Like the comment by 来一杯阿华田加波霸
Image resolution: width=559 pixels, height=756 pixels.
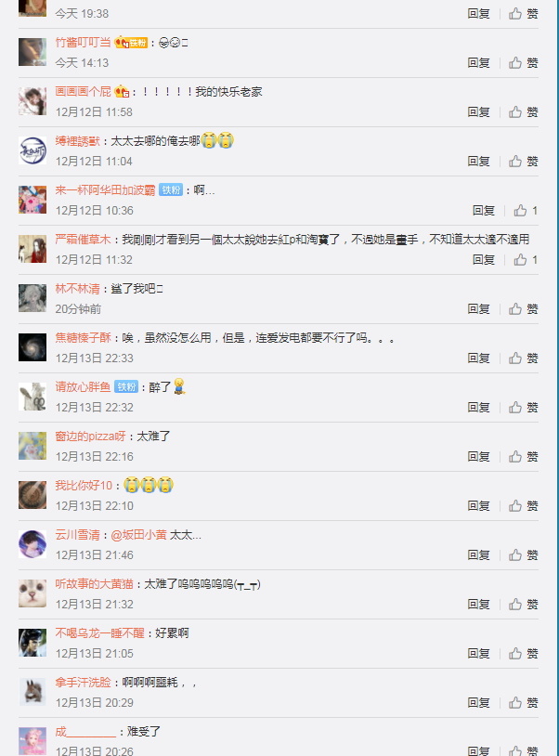click(526, 210)
